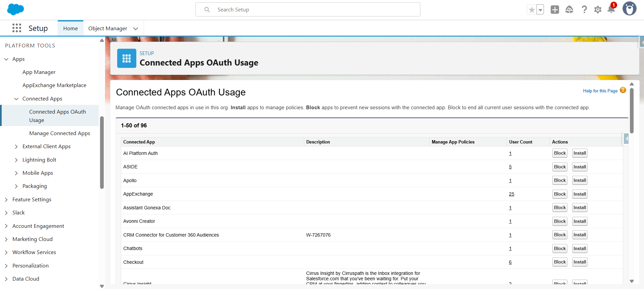Block the Assistant Gonexa Doc app
Viewport: 644px width, 289px height.
[560, 208]
